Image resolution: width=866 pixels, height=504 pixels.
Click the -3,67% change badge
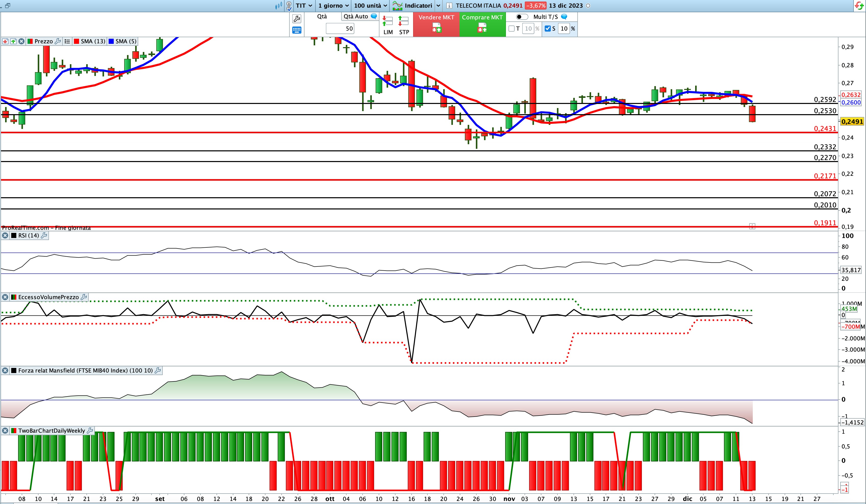point(536,6)
